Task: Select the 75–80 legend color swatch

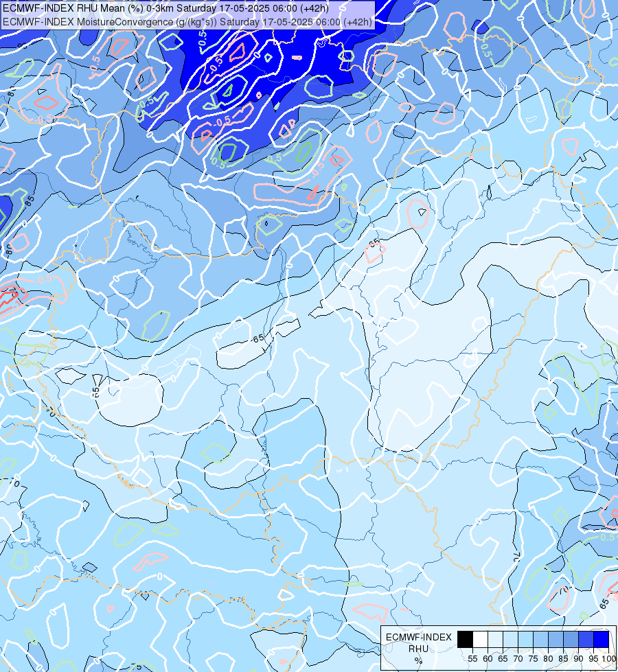Action: (540, 639)
